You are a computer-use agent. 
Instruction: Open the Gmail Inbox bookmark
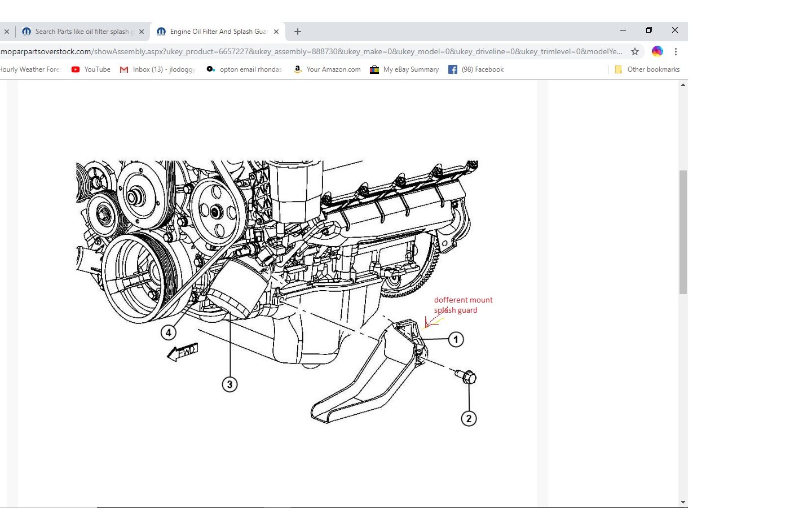pos(157,69)
